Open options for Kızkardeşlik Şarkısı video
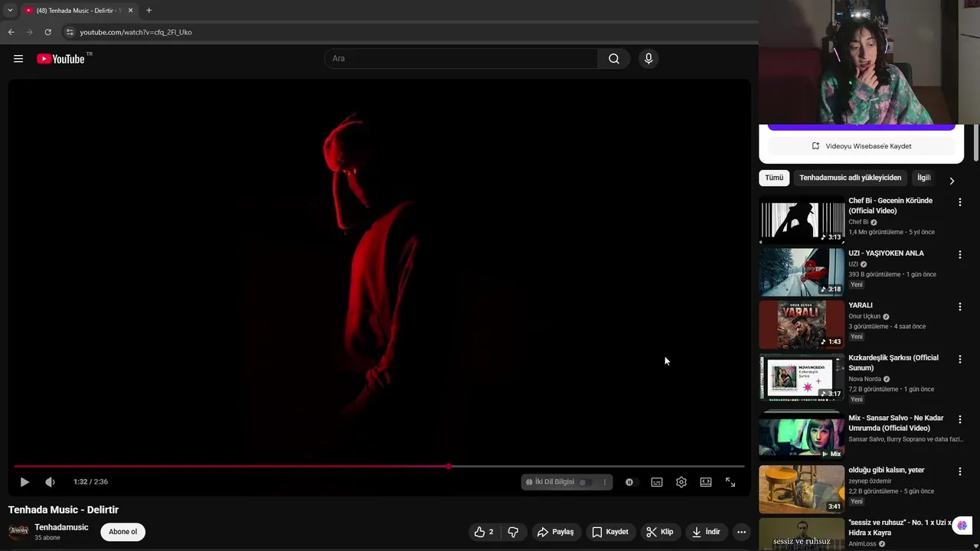Screen dimensions: 980x551 click(959, 359)
